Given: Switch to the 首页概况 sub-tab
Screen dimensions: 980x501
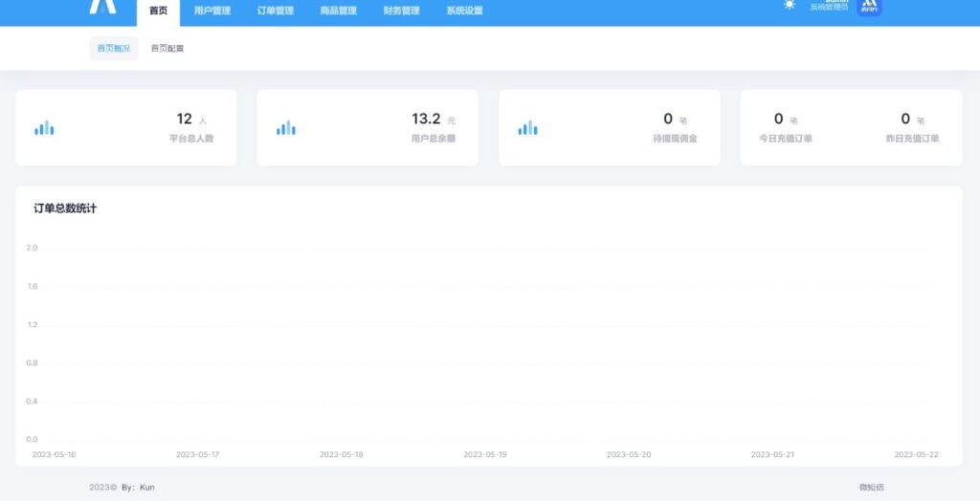Looking at the screenshot, I should click(x=114, y=48).
